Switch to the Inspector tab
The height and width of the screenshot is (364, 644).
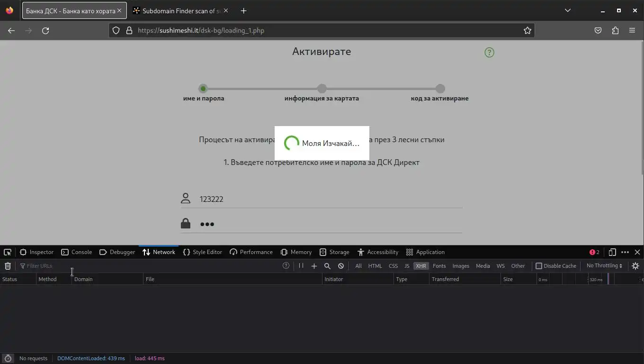click(x=36, y=252)
